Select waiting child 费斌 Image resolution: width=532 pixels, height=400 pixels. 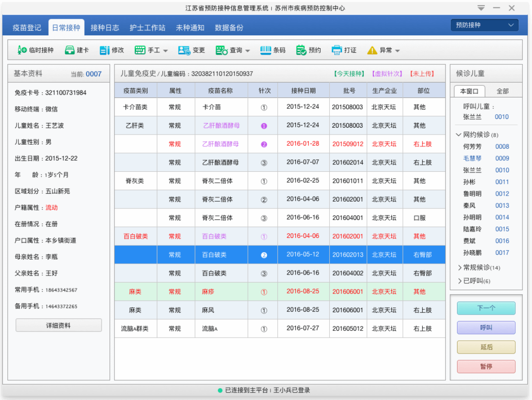469,241
